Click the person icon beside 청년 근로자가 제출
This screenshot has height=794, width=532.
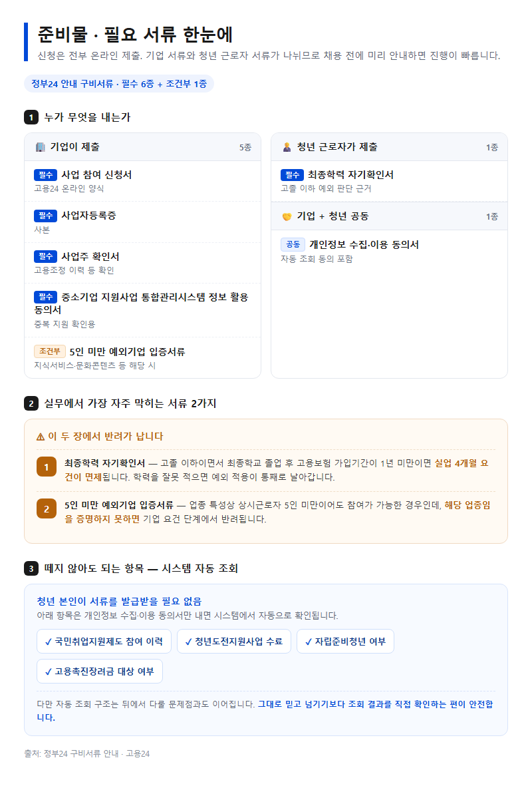tap(287, 147)
